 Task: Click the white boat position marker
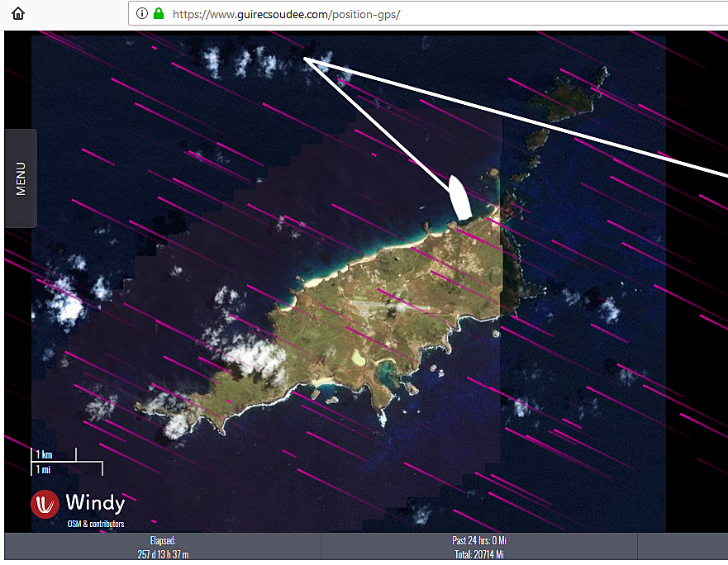[x=459, y=197]
